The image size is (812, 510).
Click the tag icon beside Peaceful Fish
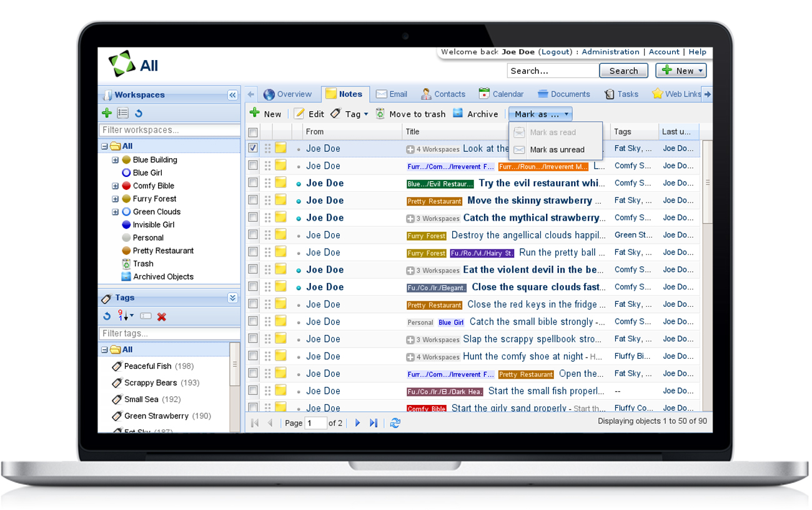coord(116,366)
